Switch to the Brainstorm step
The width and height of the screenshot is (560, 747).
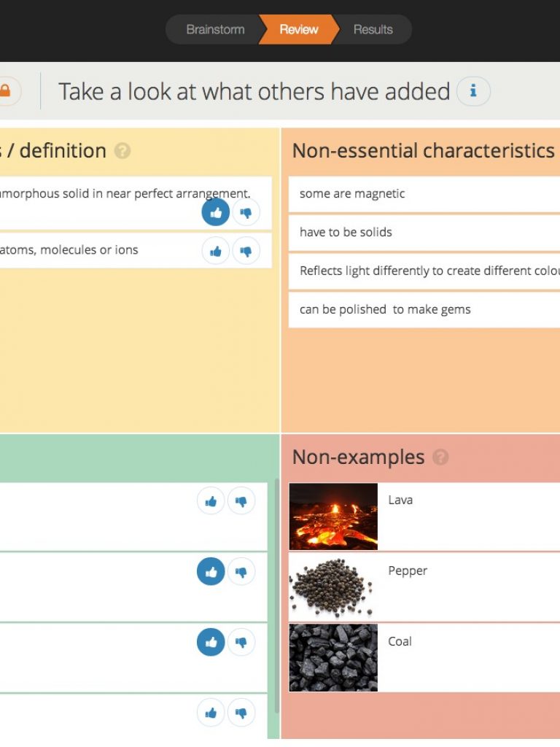pos(215,29)
